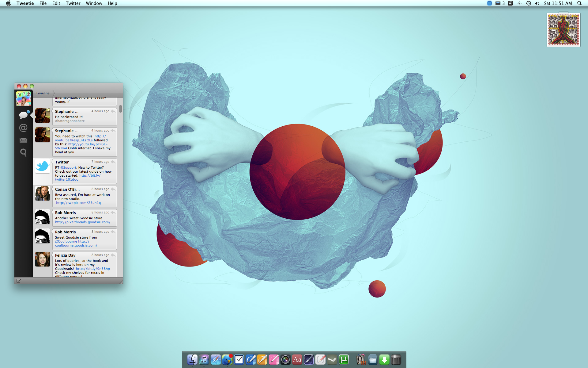Click Stephanie's avatar on 'He backtraced it!' tweet
Viewport: 588px width, 368px height.
pyautogui.click(x=43, y=115)
